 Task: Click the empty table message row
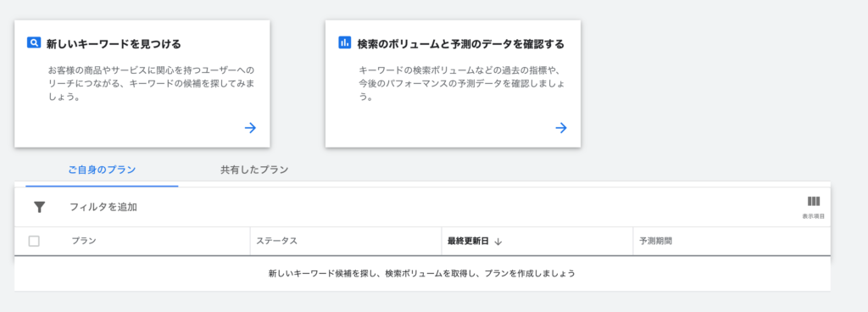click(422, 273)
